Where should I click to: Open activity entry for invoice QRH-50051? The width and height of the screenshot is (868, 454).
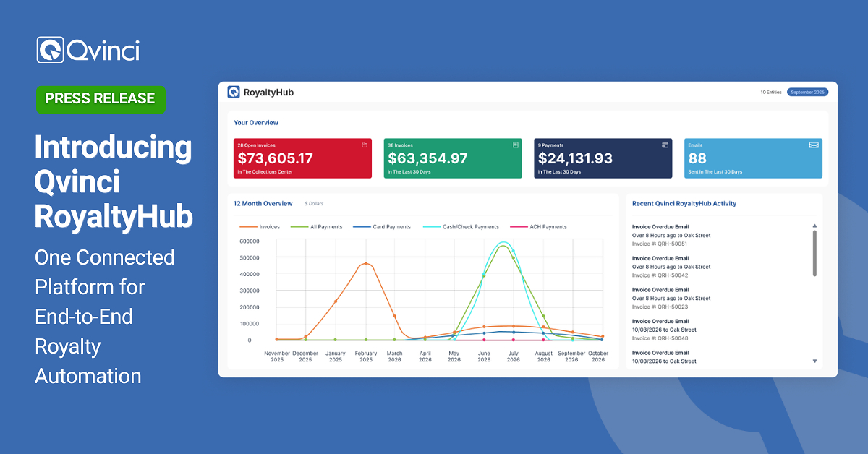[671, 235]
